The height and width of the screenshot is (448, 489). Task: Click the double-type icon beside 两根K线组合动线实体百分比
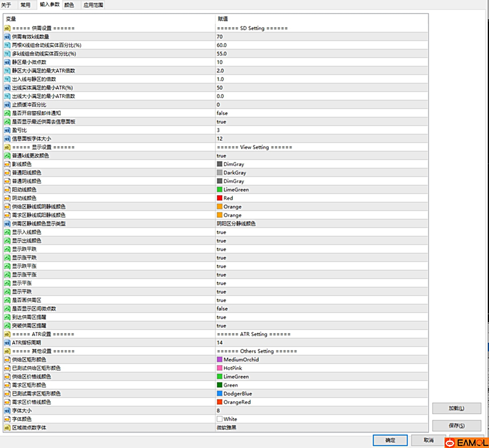click(7, 45)
